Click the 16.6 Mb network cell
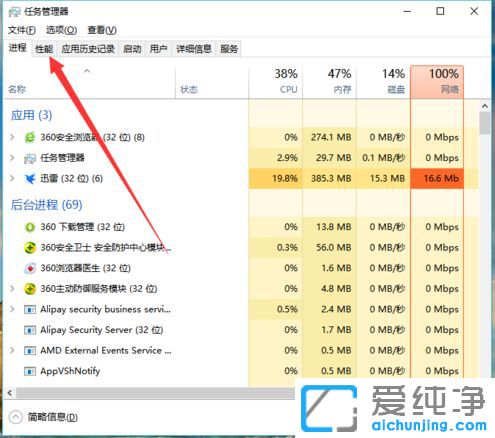Image resolution: width=495 pixels, height=438 pixels. [437, 179]
